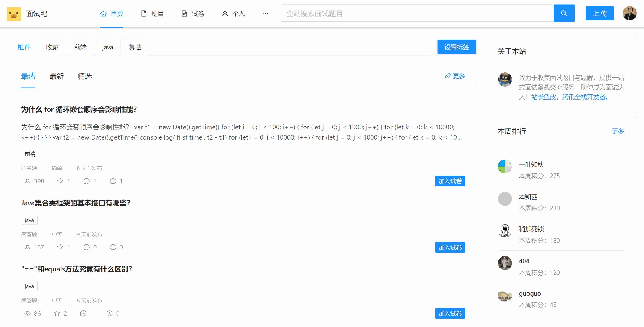The width and height of the screenshot is (644, 327).
Task: Choose the 算法 tag tab
Action: point(135,47)
